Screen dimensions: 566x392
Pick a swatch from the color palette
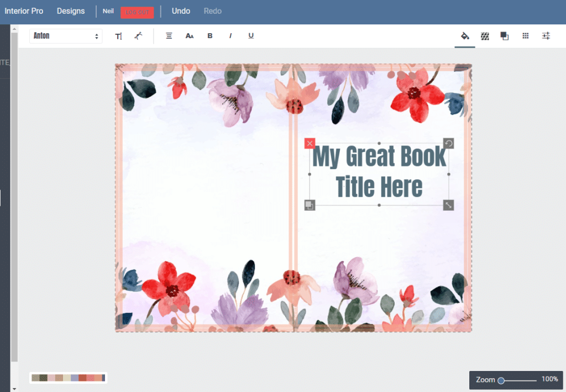tap(67, 378)
